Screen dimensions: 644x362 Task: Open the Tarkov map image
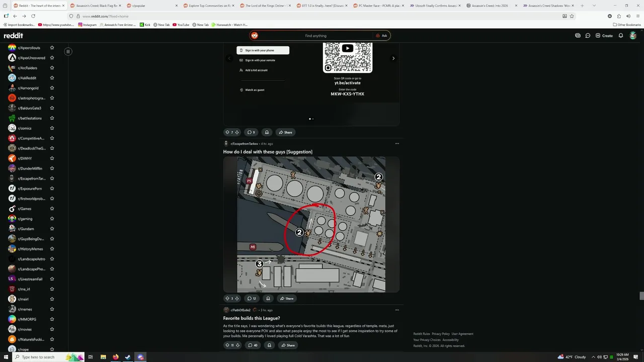coord(311,224)
